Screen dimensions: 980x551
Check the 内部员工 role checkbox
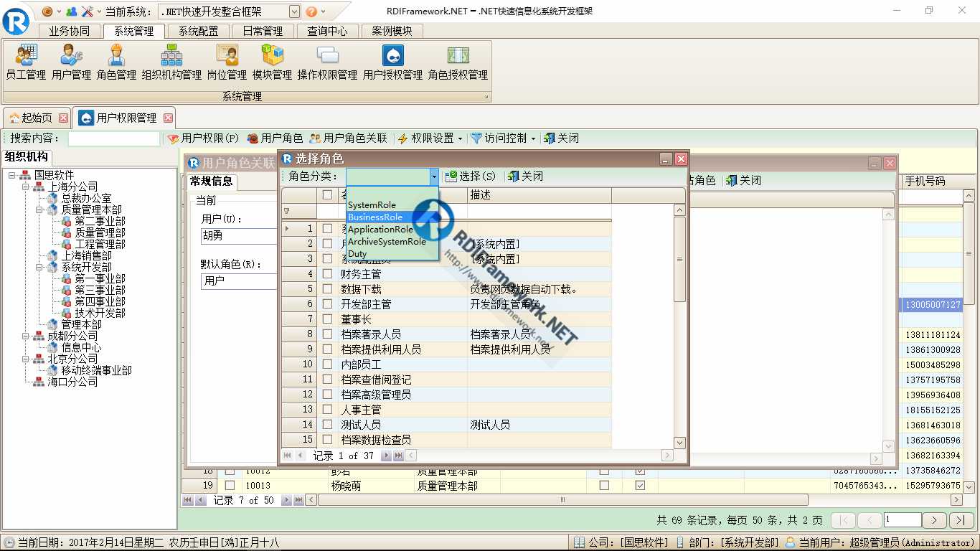[x=327, y=364]
